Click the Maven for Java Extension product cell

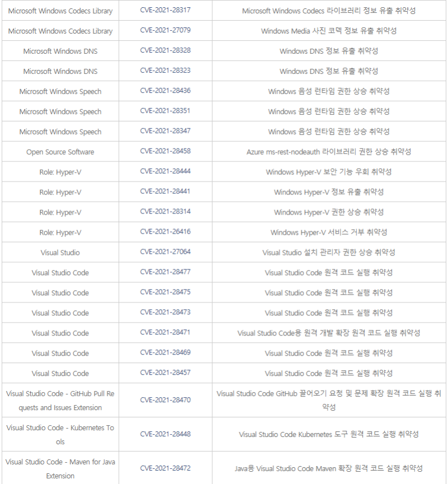pyautogui.click(x=60, y=469)
